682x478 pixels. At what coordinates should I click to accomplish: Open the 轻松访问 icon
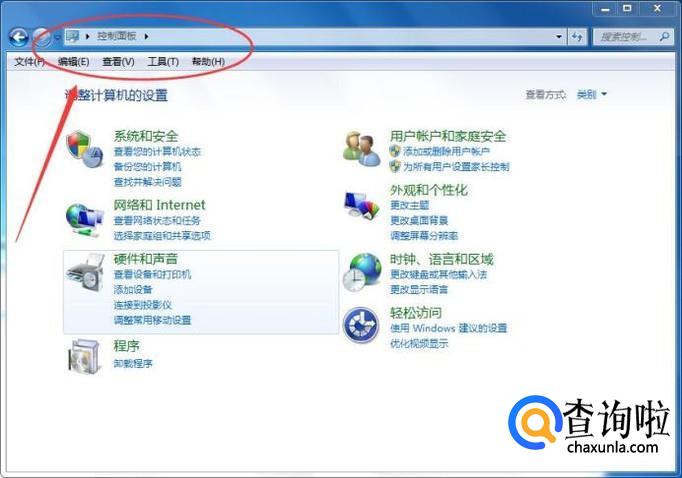[361, 325]
